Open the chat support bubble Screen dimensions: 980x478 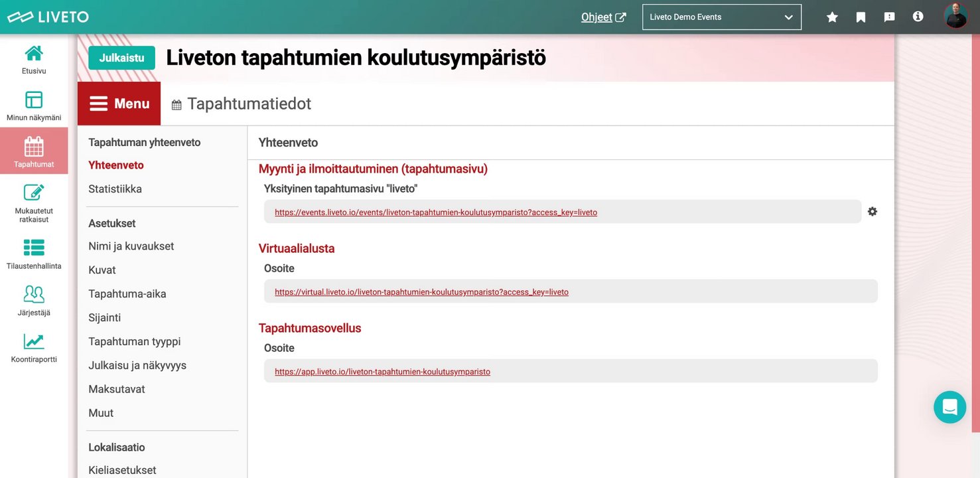[949, 407]
